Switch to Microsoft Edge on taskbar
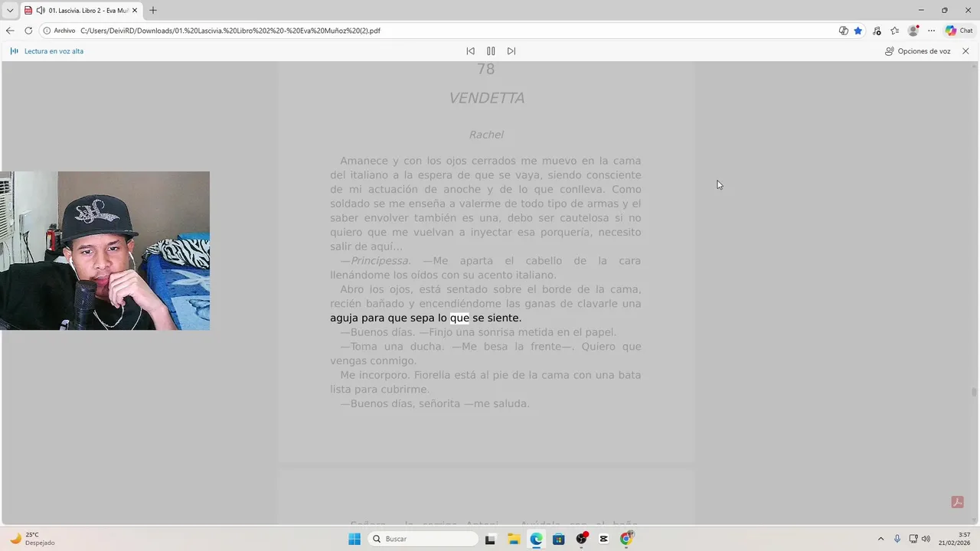980x551 pixels. point(536,539)
